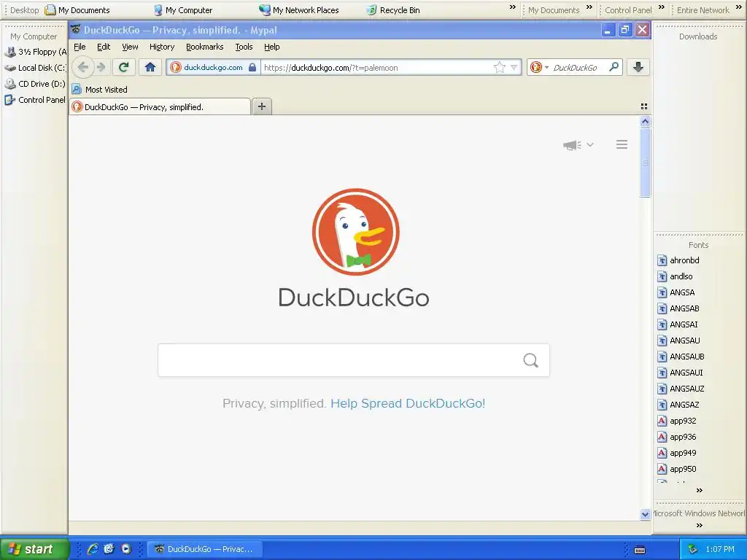This screenshot has width=747, height=560.
Task: Open the File menu
Action: click(x=80, y=47)
